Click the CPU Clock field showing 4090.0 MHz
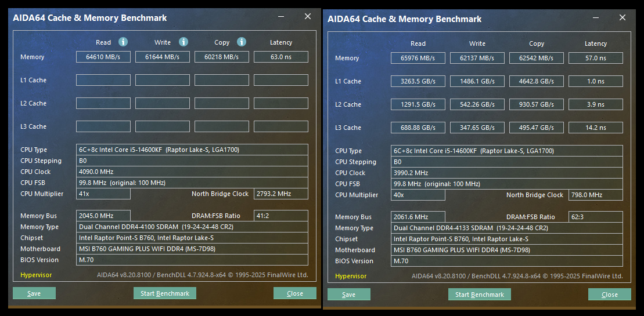 coord(192,172)
